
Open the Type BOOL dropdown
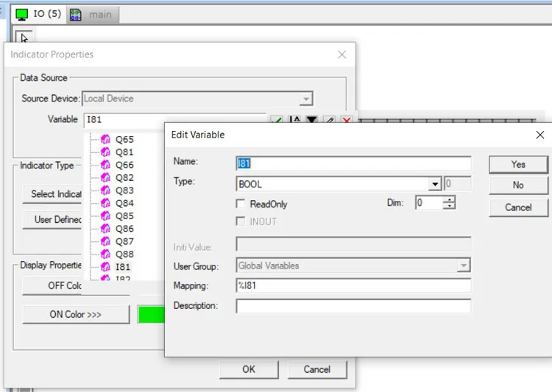[x=436, y=185]
